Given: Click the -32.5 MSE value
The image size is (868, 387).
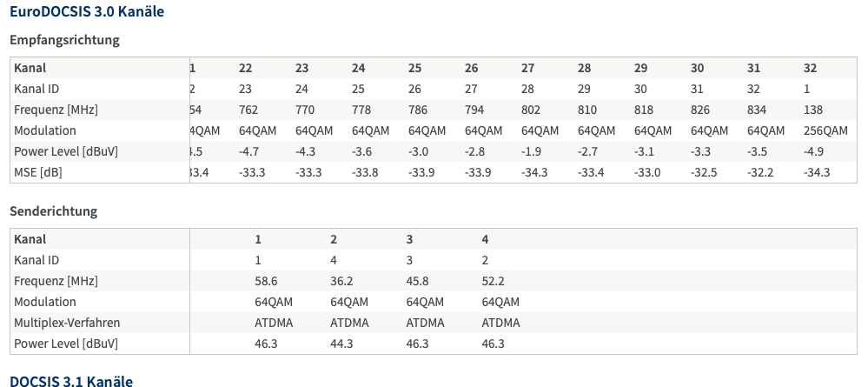Looking at the screenshot, I should click(x=704, y=172).
